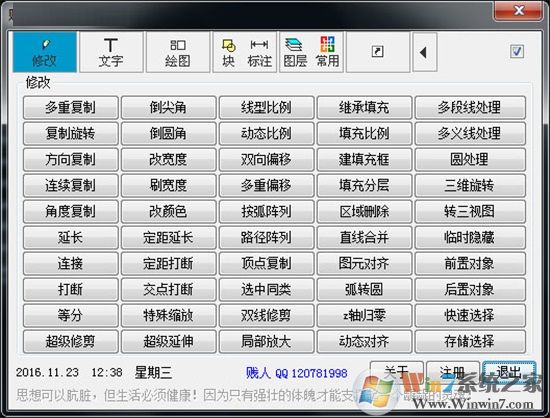Click 区域删除 button
This screenshot has height=418, width=550.
pos(364,211)
